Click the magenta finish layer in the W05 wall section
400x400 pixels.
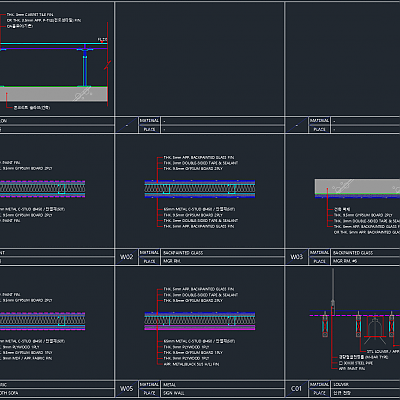200,328
